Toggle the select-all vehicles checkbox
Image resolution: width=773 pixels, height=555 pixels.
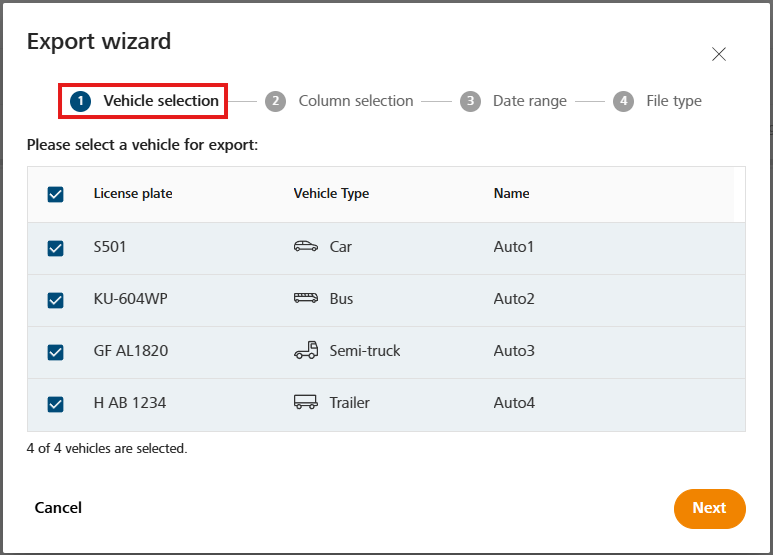pyautogui.click(x=55, y=194)
